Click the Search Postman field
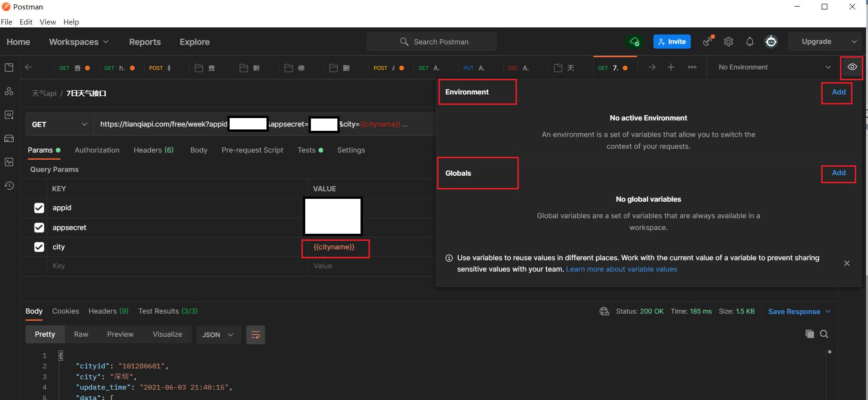Image resolution: width=868 pixels, height=400 pixels. (x=432, y=42)
